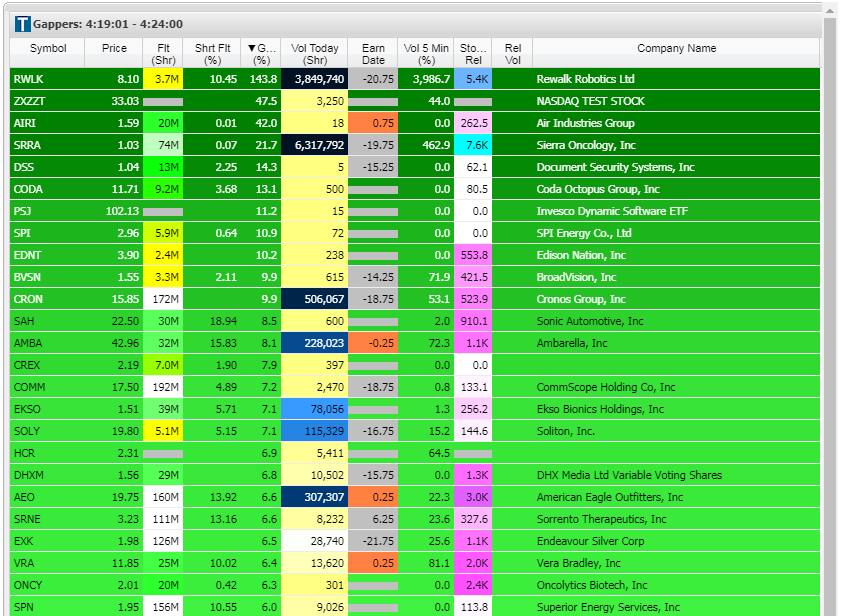Sort by the Flt (Shr) column header
843x616 pixels.
click(163, 53)
